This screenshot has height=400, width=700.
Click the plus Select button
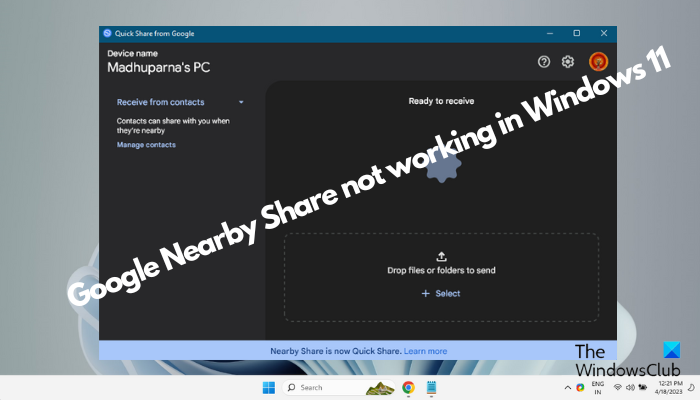(441, 293)
